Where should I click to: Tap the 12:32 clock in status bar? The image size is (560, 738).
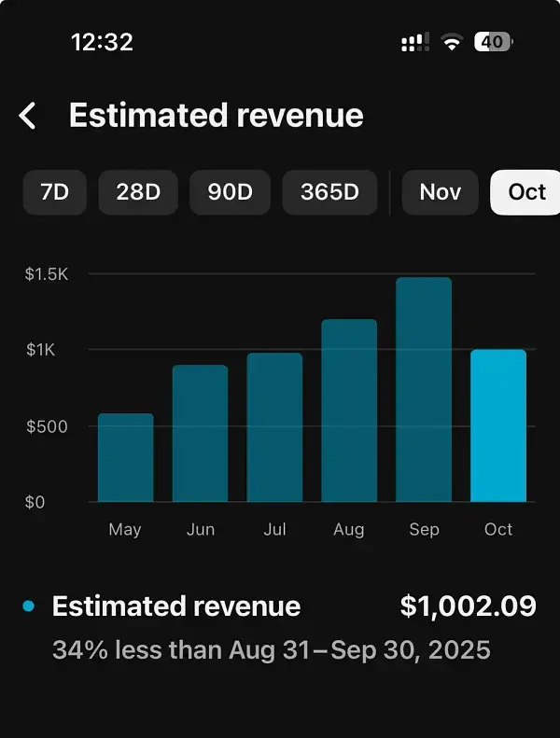[x=102, y=42]
